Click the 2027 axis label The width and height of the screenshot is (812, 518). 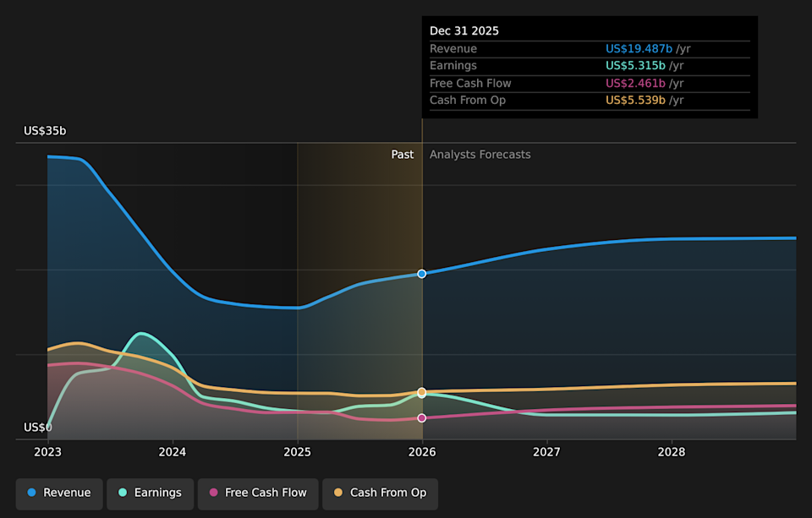point(546,452)
